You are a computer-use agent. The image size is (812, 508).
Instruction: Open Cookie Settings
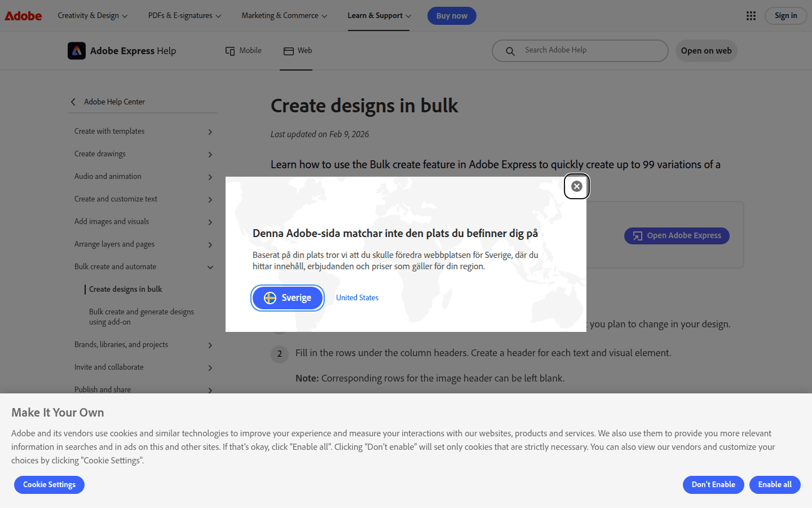click(49, 485)
